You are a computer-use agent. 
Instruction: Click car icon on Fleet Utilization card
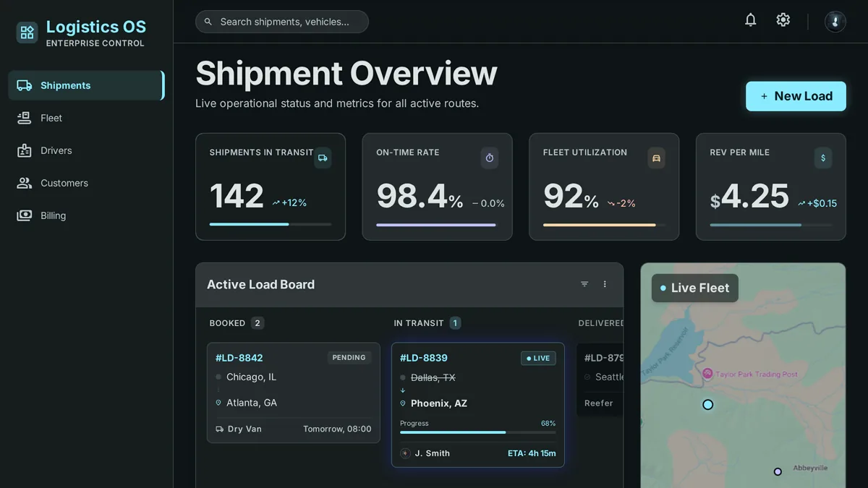pos(656,158)
